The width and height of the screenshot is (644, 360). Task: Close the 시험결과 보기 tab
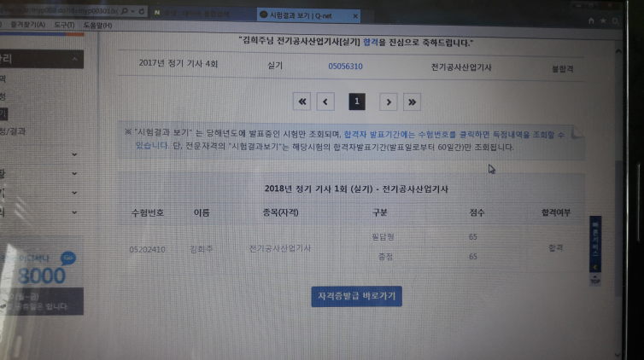[354, 15]
